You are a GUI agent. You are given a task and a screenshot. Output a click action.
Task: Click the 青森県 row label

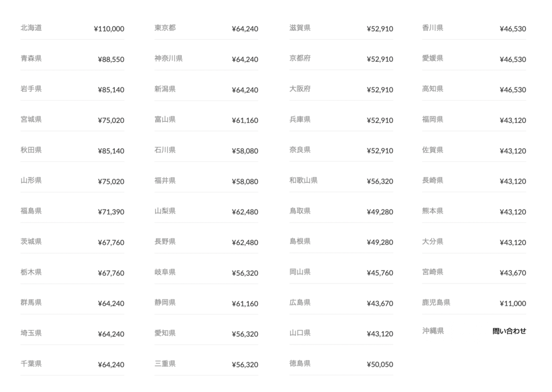point(31,59)
